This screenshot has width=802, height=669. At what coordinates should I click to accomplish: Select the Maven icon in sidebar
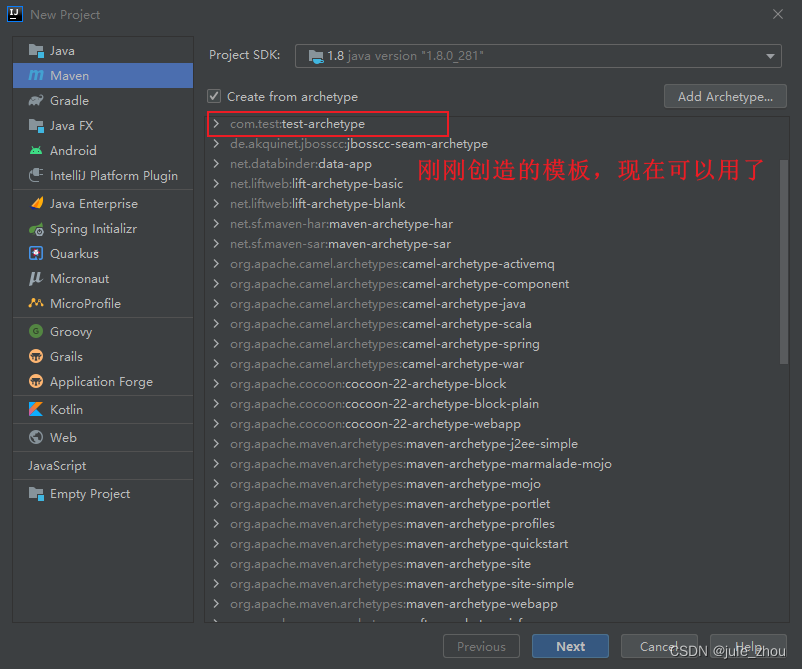pos(36,76)
